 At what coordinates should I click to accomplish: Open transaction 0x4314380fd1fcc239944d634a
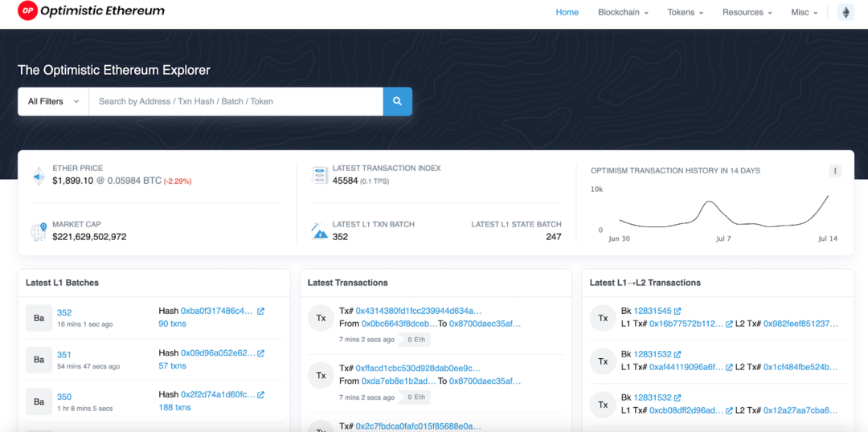click(x=419, y=311)
